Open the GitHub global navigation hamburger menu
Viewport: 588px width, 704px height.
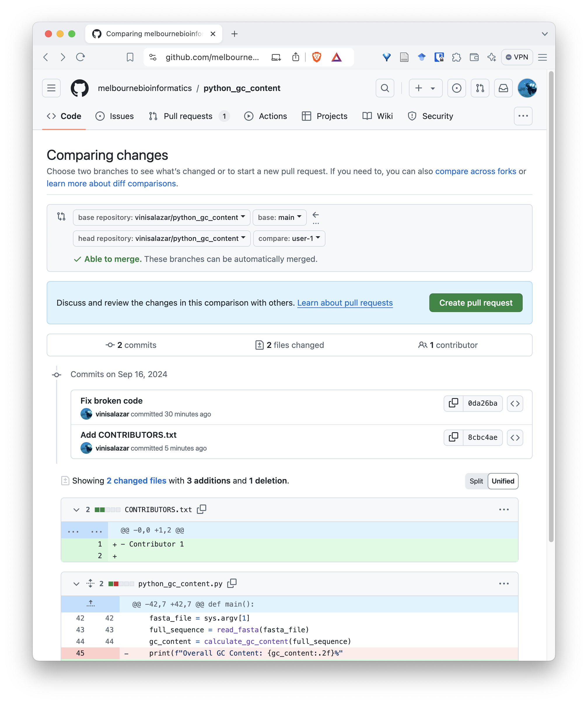[x=51, y=88]
